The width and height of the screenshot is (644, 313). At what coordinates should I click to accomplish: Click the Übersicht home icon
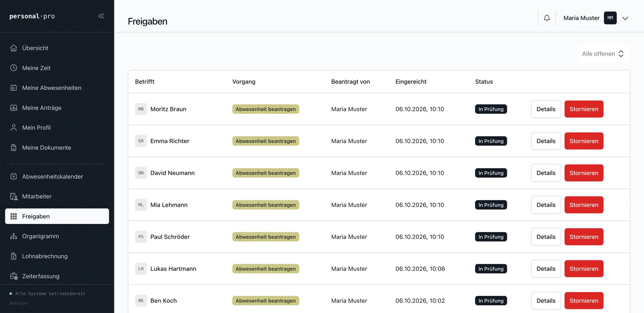[x=14, y=48]
